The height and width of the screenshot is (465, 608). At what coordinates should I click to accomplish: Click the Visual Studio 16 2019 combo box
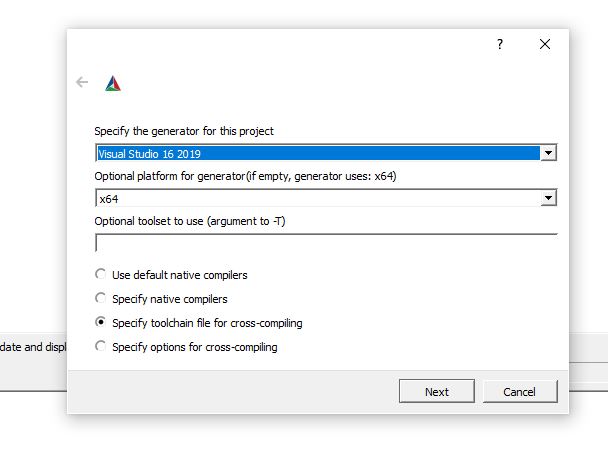pyautogui.click(x=317, y=154)
